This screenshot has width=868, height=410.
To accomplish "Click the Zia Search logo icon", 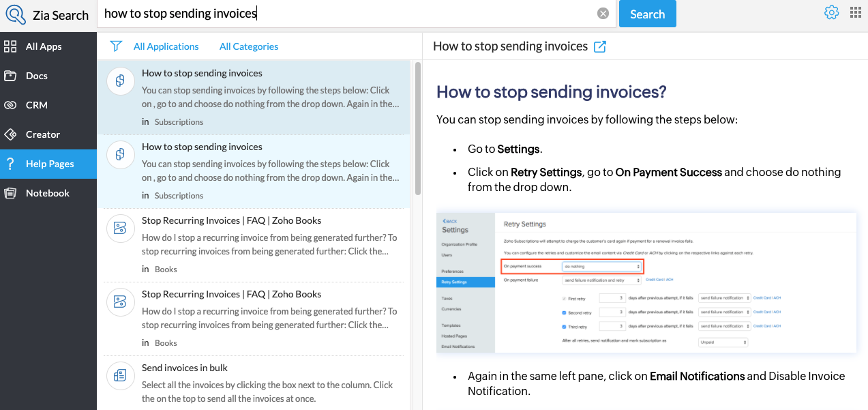I will [15, 14].
